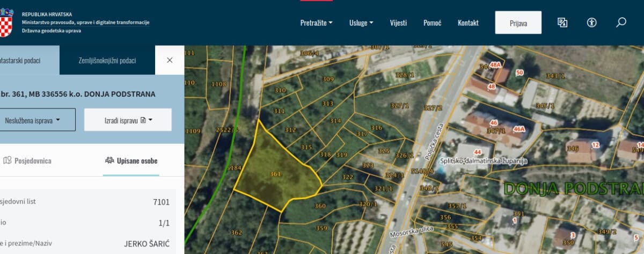Click the search magnifier icon

coord(621,23)
